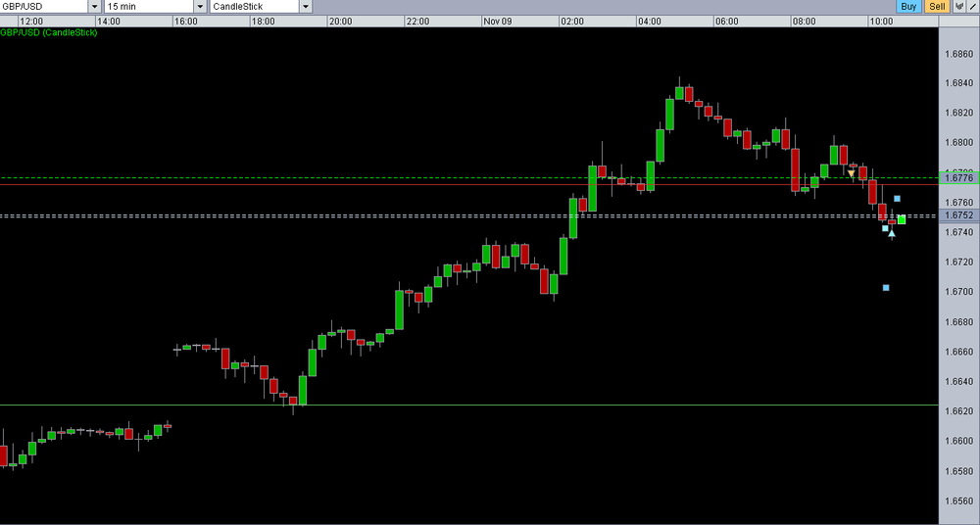
Task: Click the 1.6580 price axis label
Action: pos(958,470)
